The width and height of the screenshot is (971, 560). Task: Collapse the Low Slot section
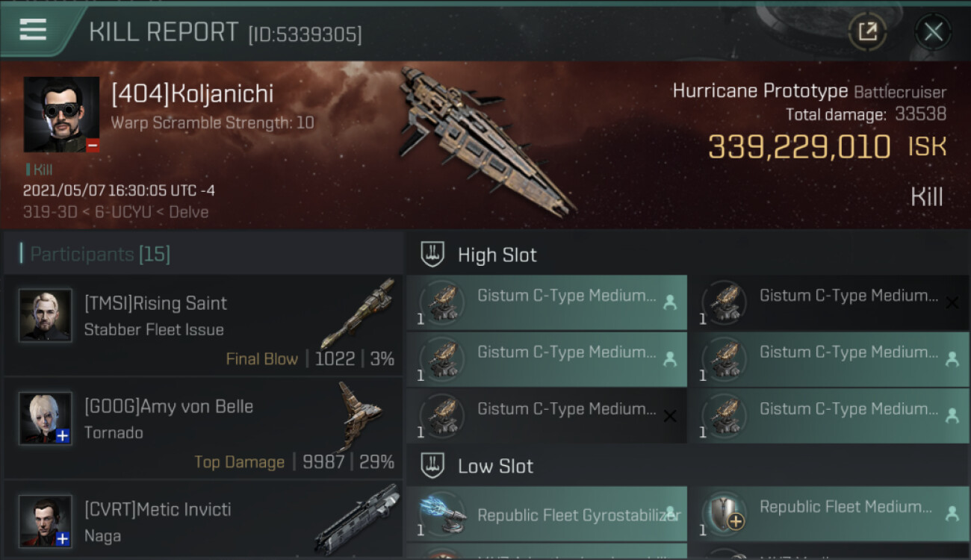tap(495, 466)
